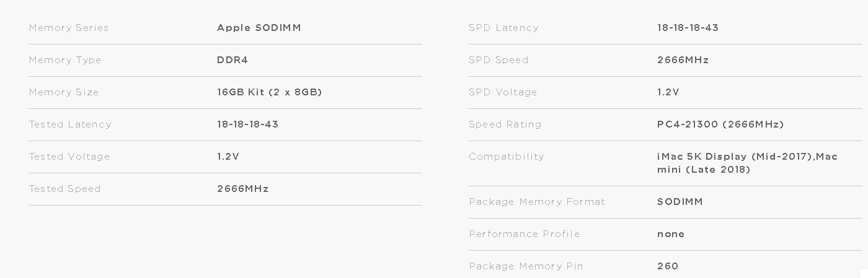Click the Tested Voltage label
The height and width of the screenshot is (278, 868).
point(69,157)
